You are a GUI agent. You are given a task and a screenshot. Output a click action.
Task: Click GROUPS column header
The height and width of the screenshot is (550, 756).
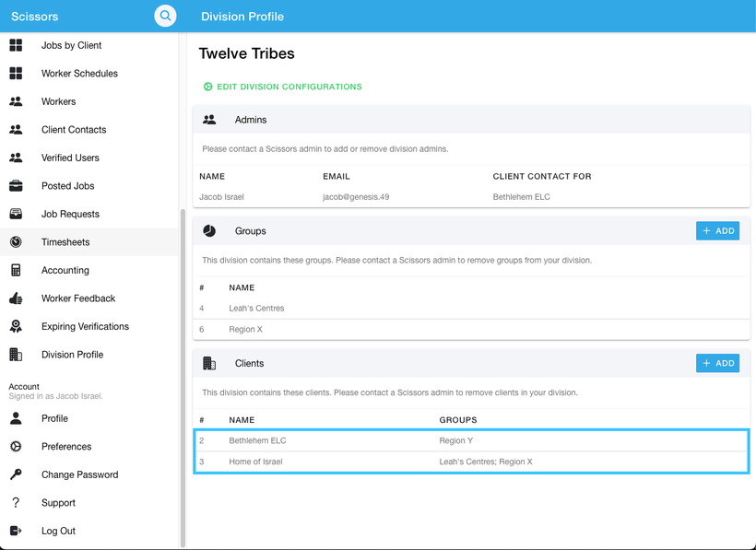pyautogui.click(x=458, y=420)
